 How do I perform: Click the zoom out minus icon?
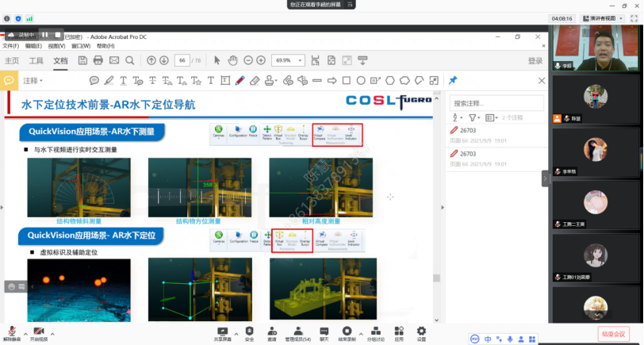(247, 60)
